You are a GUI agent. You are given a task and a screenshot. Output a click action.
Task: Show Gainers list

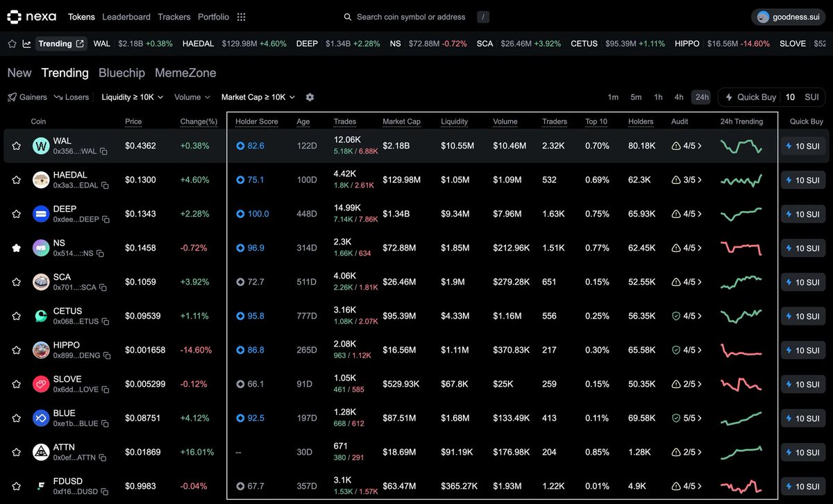(x=27, y=97)
